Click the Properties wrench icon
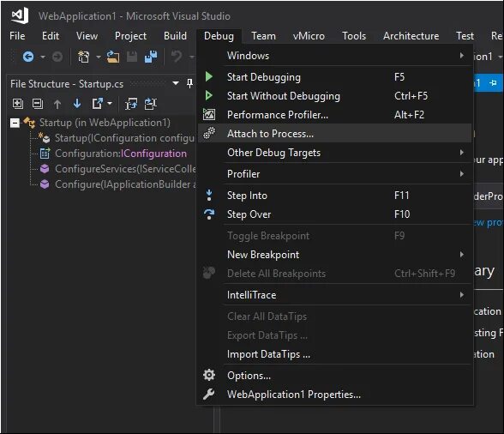Image resolution: width=504 pixels, height=434 pixels. [209, 394]
